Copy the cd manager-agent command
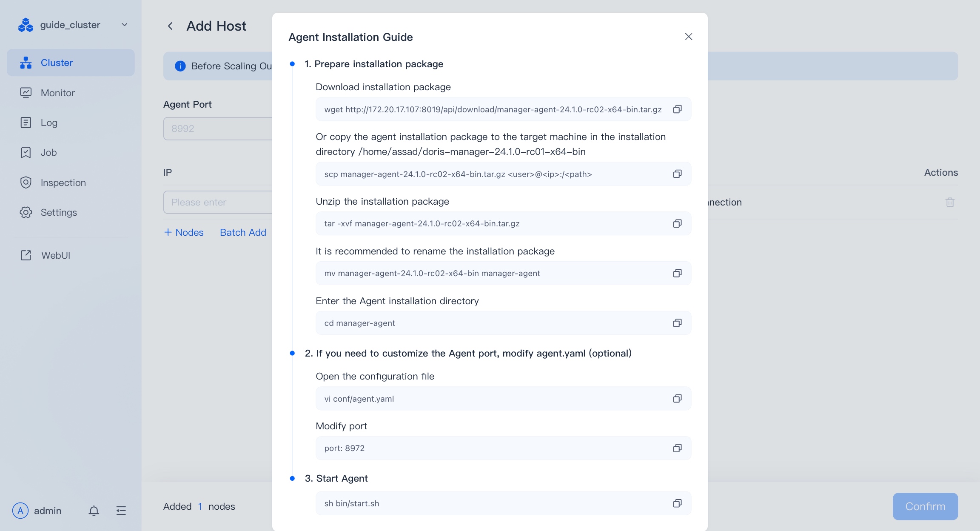This screenshot has height=531, width=980. click(x=677, y=323)
